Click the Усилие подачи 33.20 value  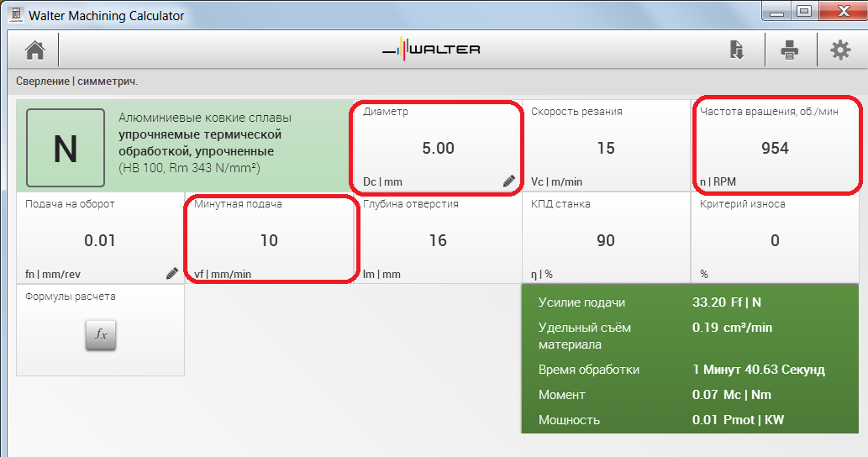pos(727,302)
